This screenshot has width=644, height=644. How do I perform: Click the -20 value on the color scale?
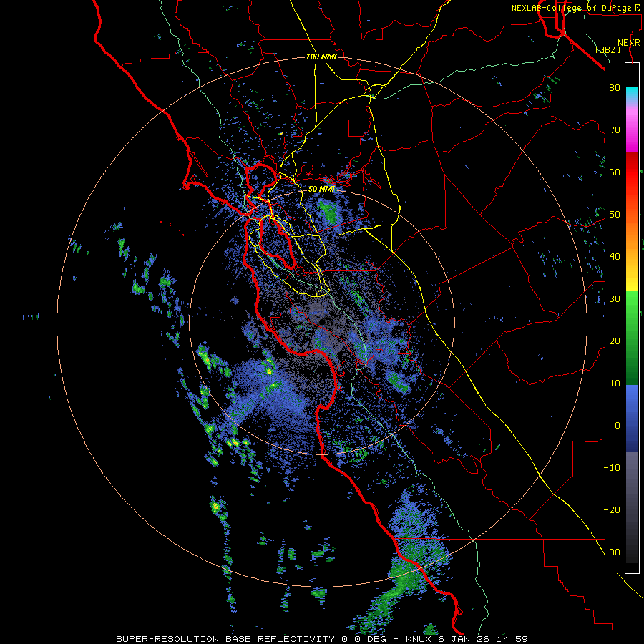612,509
